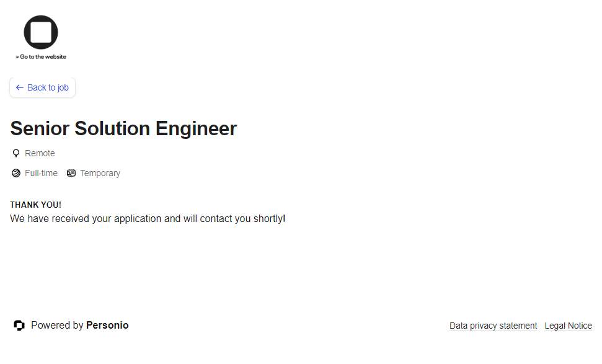Select the 'Remote' location label
The width and height of the screenshot is (602, 364).
click(x=40, y=154)
